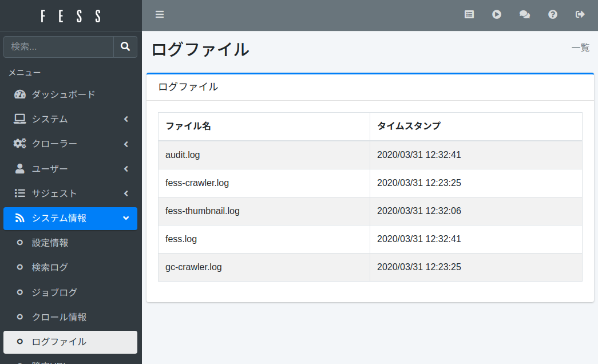598x364 pixels.
Task: Collapse the システム情報 section
Action: pyautogui.click(x=70, y=218)
